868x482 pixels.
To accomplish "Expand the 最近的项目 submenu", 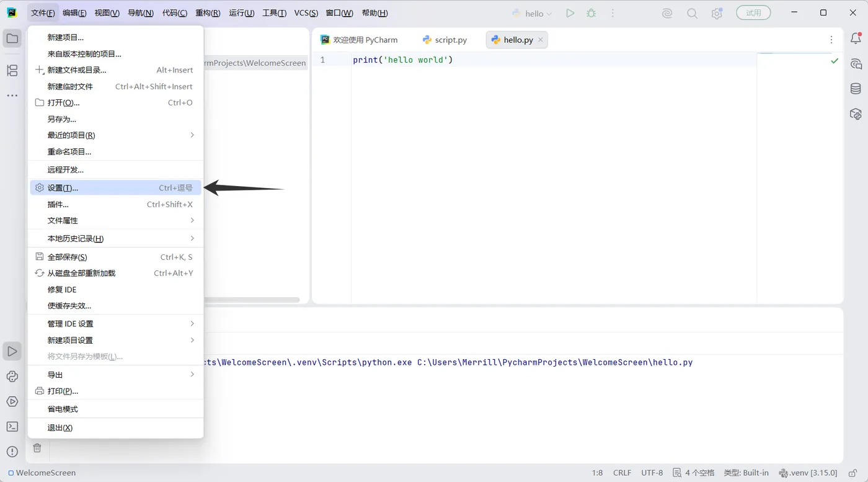I will 115,135.
